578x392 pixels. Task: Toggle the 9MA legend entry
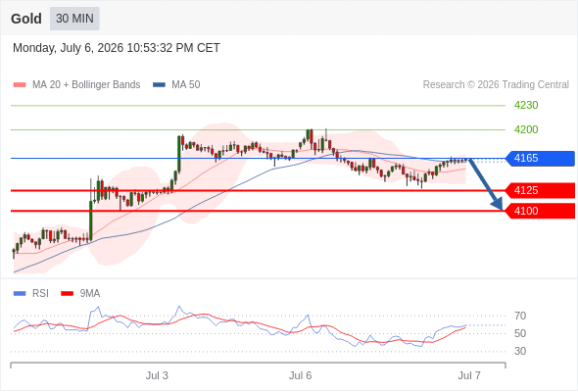(80, 294)
